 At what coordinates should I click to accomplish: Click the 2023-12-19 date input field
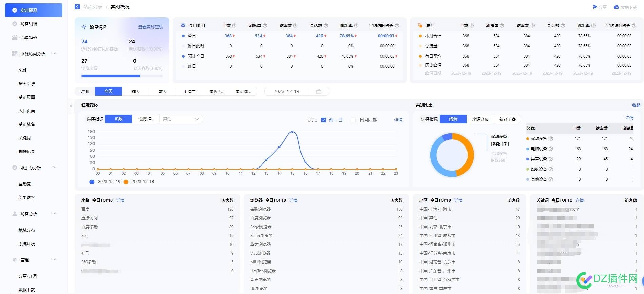[x=286, y=91]
